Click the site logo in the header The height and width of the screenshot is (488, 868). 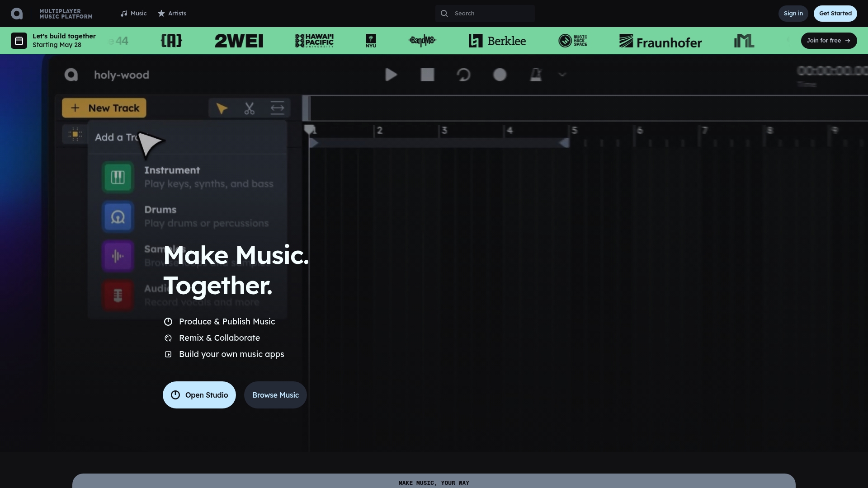pyautogui.click(x=17, y=14)
